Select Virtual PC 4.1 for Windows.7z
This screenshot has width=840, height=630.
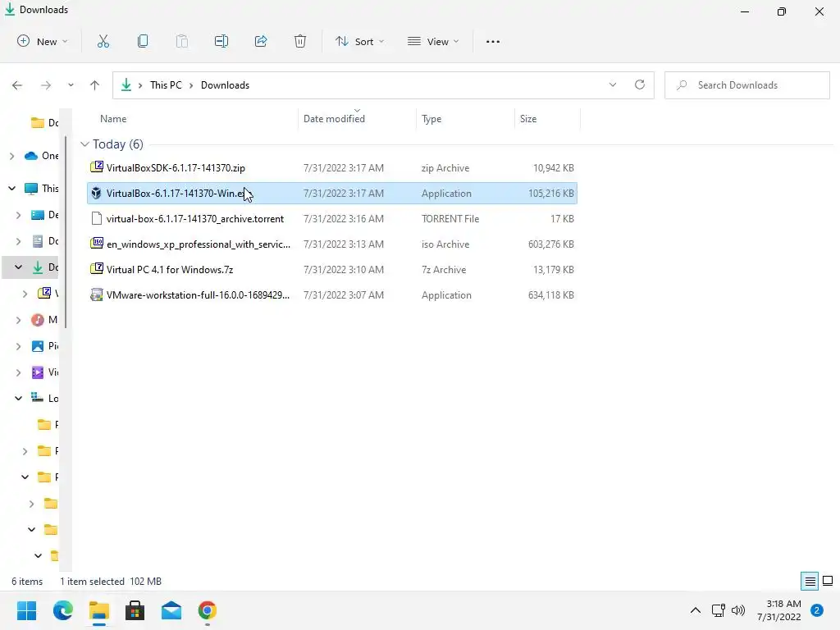tap(170, 269)
